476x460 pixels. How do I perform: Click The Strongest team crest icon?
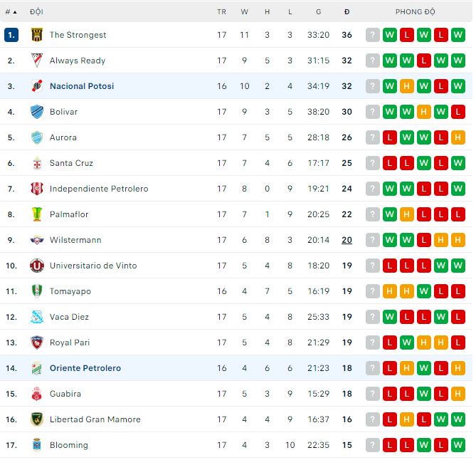[x=37, y=35]
